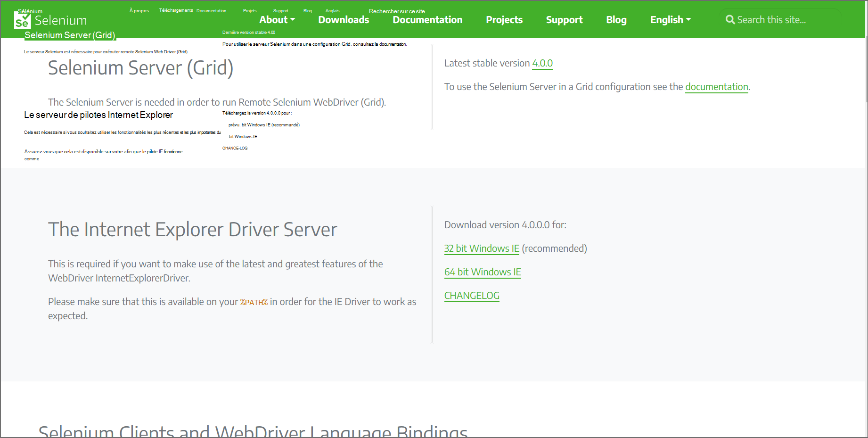Image resolution: width=868 pixels, height=438 pixels.
Task: View the CHANGELOG for IE driver
Action: (x=472, y=295)
